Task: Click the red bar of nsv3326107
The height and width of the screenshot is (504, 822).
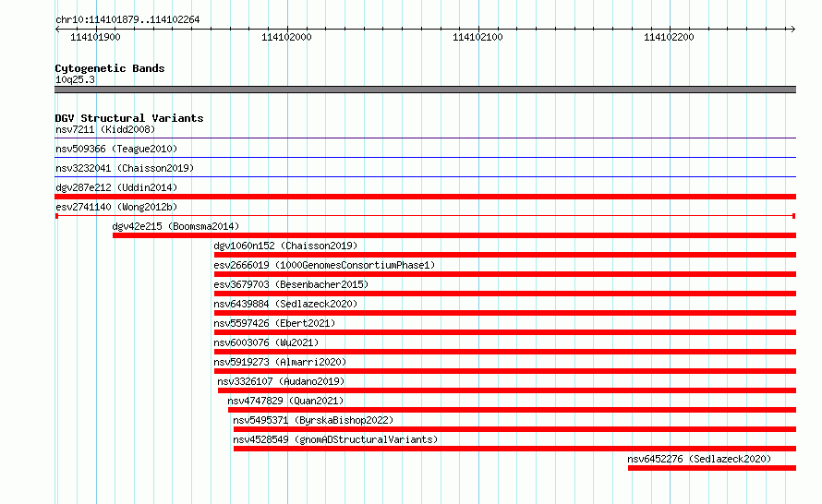Action: [507, 390]
